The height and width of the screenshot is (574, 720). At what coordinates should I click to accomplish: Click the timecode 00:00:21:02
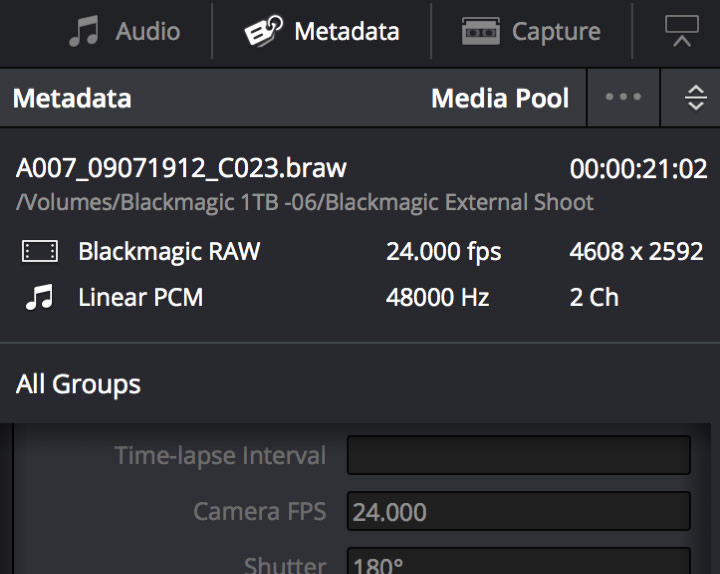[x=638, y=169]
